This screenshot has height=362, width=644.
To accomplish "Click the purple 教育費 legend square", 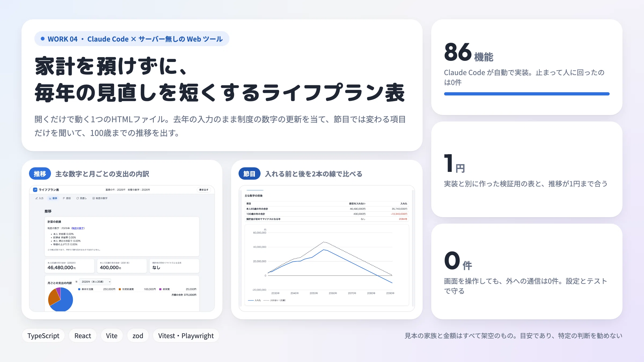I will click(160, 289).
